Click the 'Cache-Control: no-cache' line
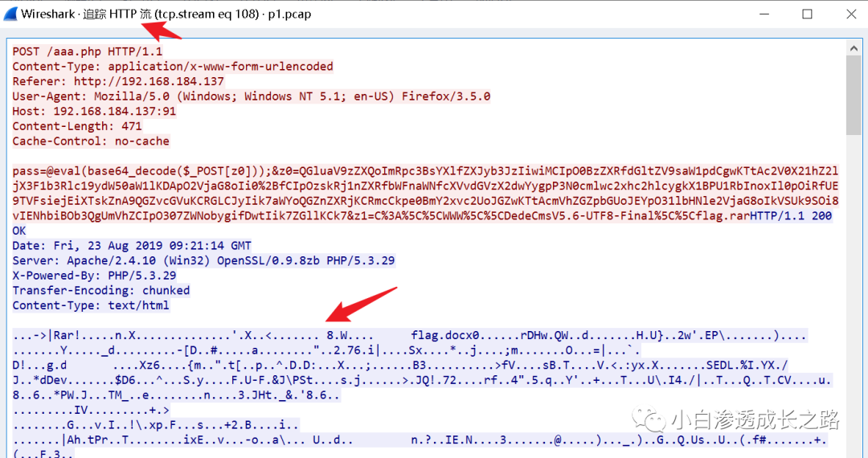The height and width of the screenshot is (458, 868). (91, 141)
